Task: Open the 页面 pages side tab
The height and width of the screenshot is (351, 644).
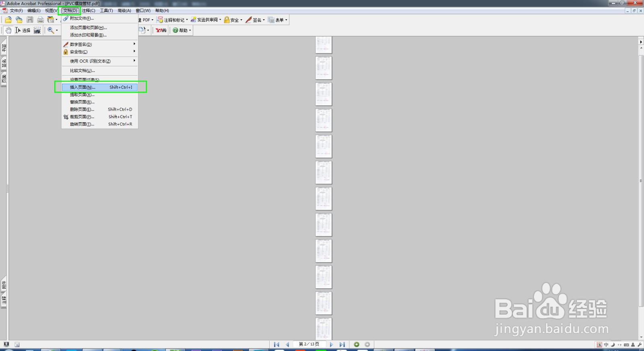Action: pyautogui.click(x=4, y=79)
